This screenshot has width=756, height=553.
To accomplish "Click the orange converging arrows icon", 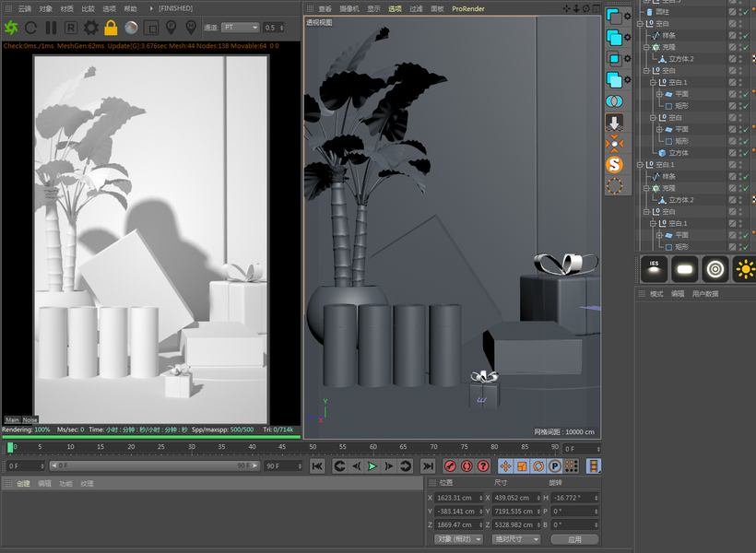I will [614, 144].
